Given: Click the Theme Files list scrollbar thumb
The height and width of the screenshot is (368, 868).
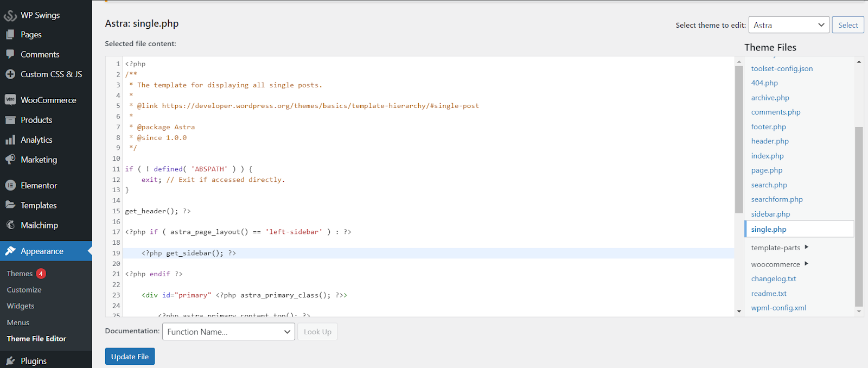Looking at the screenshot, I should [x=859, y=217].
